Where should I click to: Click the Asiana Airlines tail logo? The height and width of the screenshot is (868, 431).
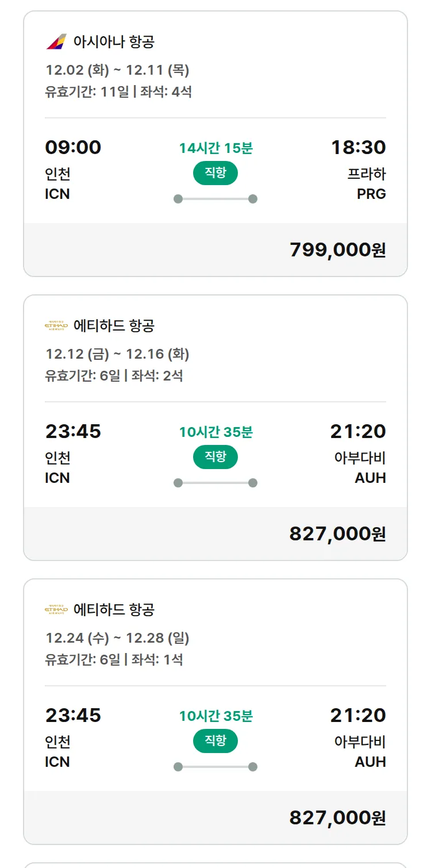tap(56, 42)
